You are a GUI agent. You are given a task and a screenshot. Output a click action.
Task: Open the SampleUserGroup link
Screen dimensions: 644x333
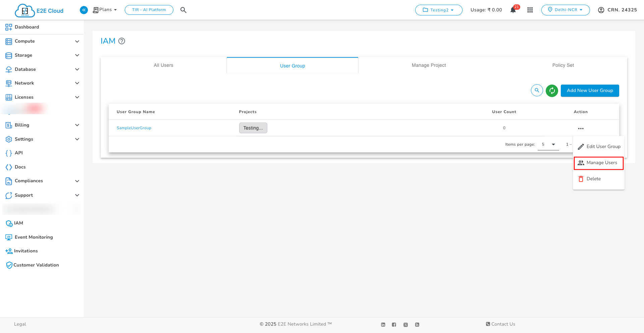coord(134,128)
